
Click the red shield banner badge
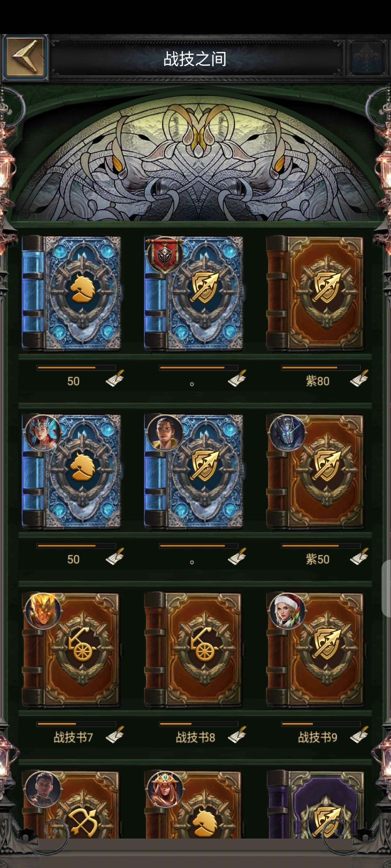[x=164, y=254]
